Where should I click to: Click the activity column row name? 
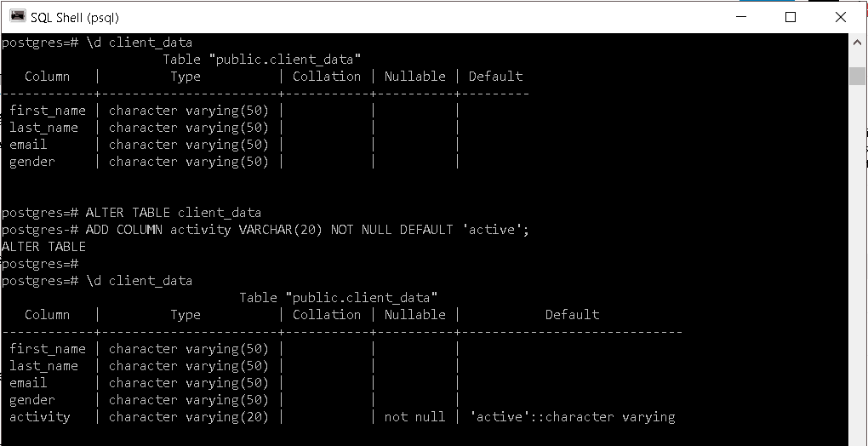coord(40,417)
